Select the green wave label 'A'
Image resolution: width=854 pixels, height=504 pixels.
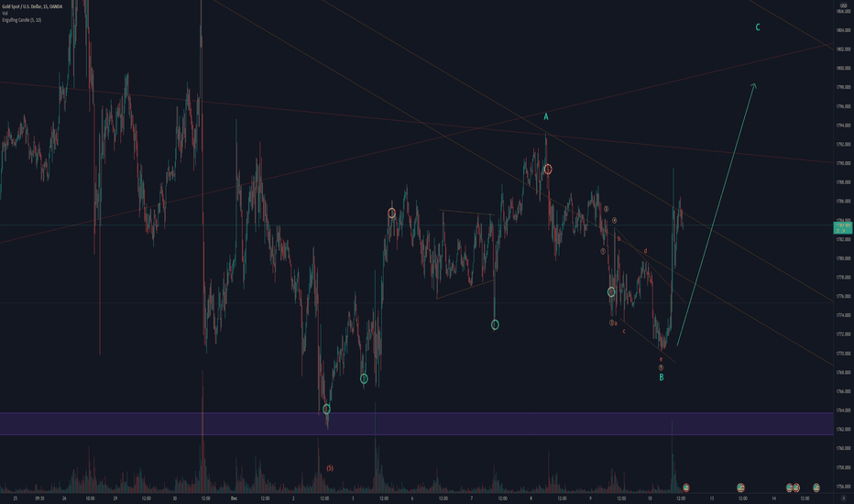click(546, 116)
